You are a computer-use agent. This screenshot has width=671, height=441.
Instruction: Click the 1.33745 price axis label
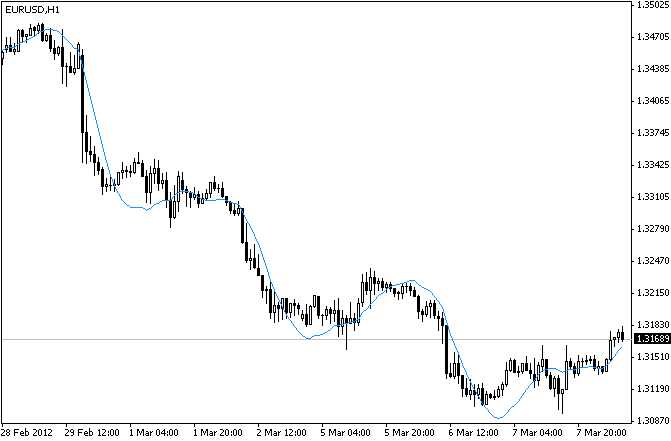652,132
